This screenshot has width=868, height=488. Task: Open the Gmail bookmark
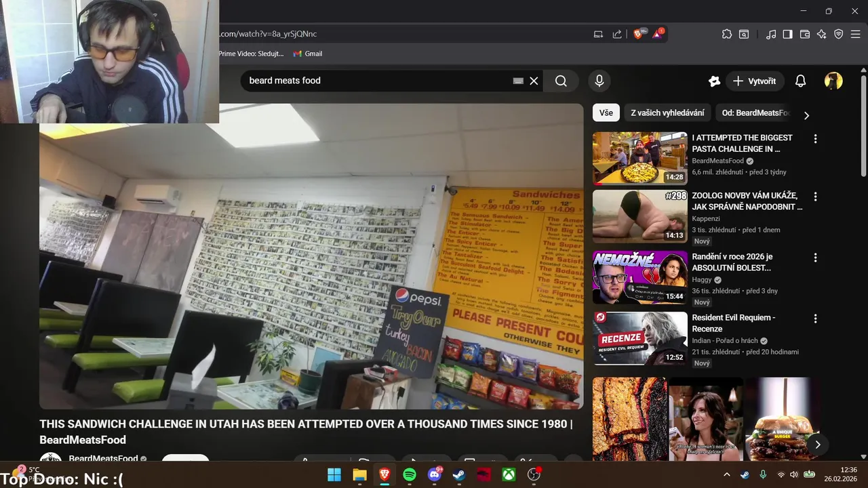308,54
